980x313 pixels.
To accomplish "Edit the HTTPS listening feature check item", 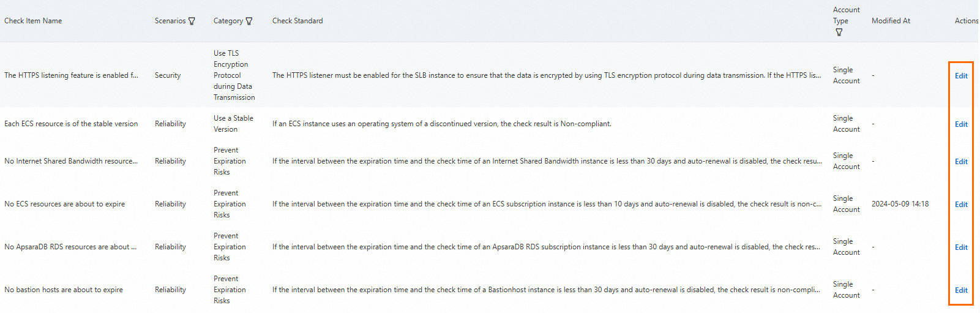I will [961, 76].
